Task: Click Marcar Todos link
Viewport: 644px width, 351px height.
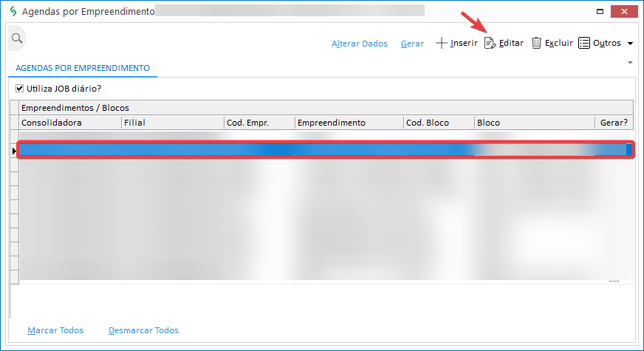Action: pos(55,330)
